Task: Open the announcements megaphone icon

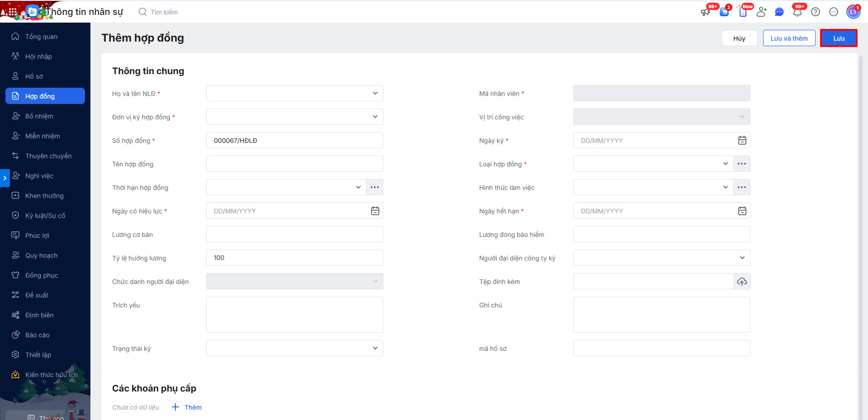Action: pyautogui.click(x=705, y=12)
